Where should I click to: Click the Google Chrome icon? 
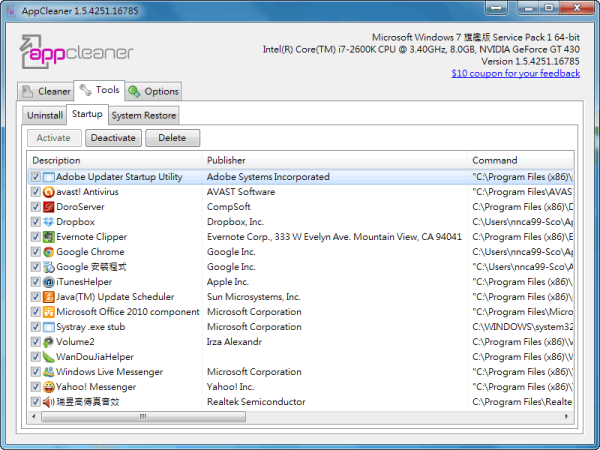click(x=49, y=252)
